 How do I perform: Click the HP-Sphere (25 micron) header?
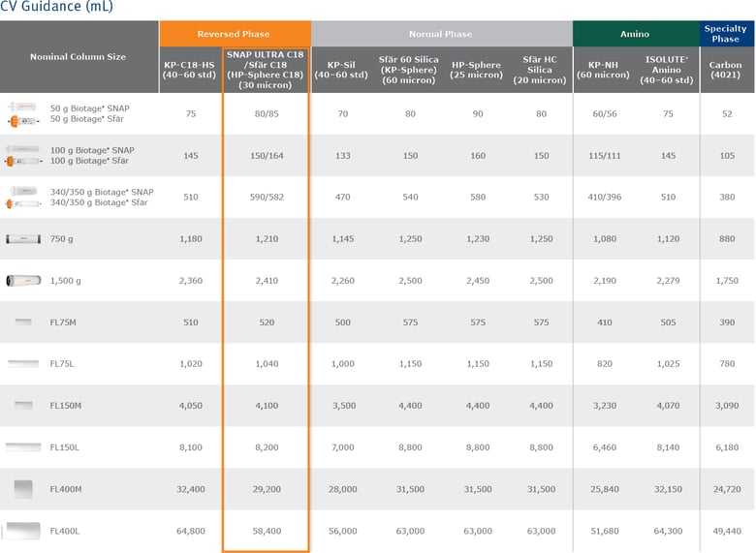coord(476,70)
